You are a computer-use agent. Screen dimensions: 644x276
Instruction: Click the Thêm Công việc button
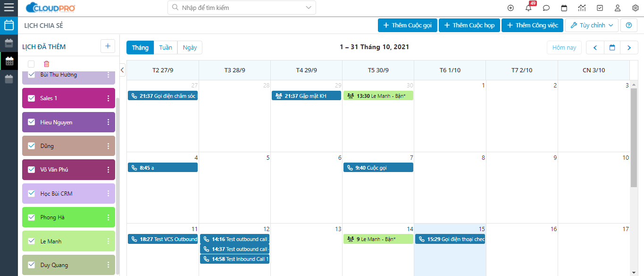pos(532,26)
